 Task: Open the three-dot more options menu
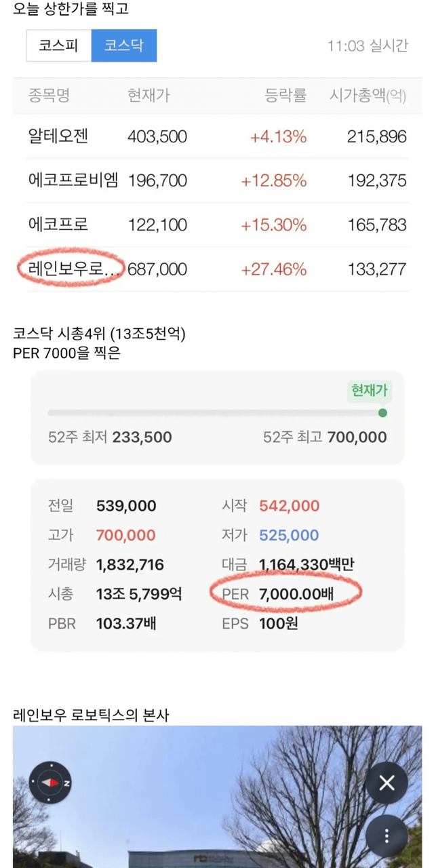point(387,835)
